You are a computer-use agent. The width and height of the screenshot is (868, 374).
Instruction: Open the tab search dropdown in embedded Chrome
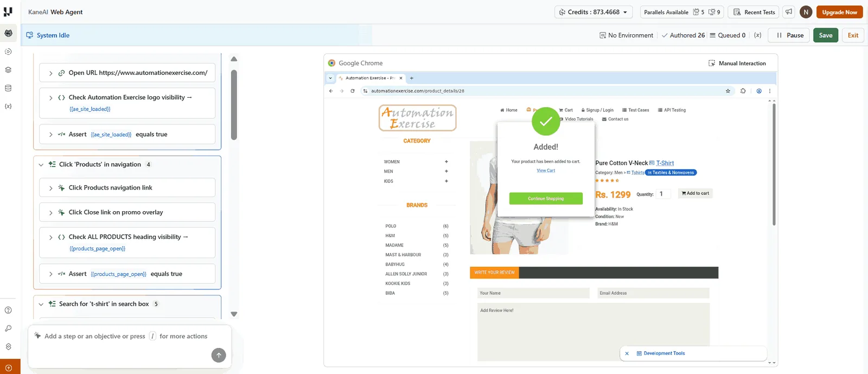[330, 78]
